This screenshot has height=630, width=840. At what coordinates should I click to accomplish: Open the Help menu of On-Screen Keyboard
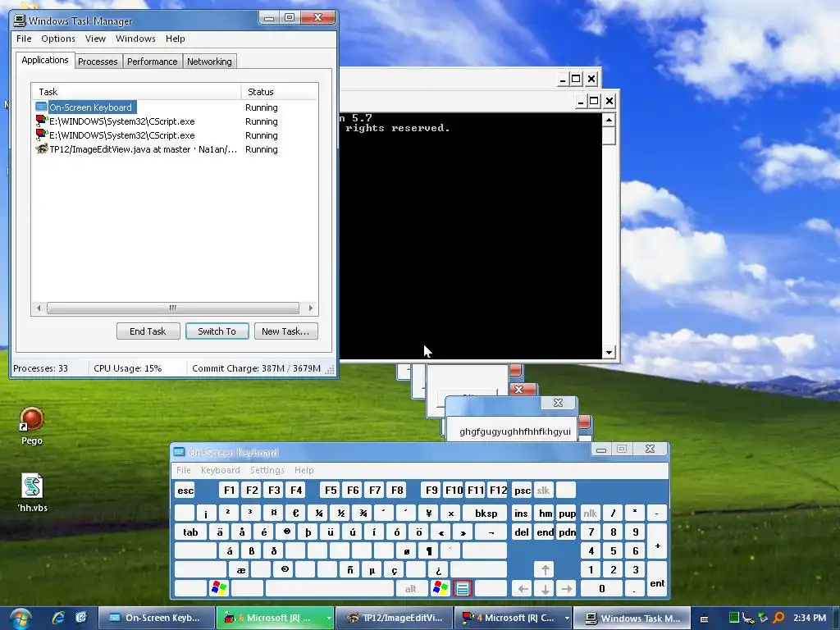(304, 470)
